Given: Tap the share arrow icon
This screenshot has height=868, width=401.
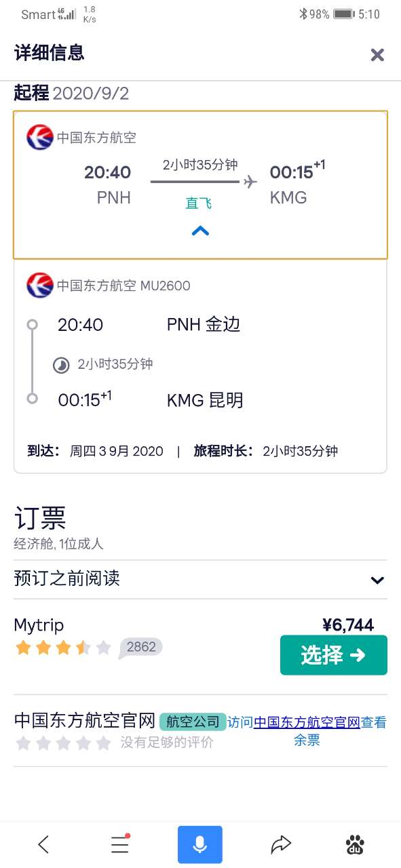Looking at the screenshot, I should 280,844.
